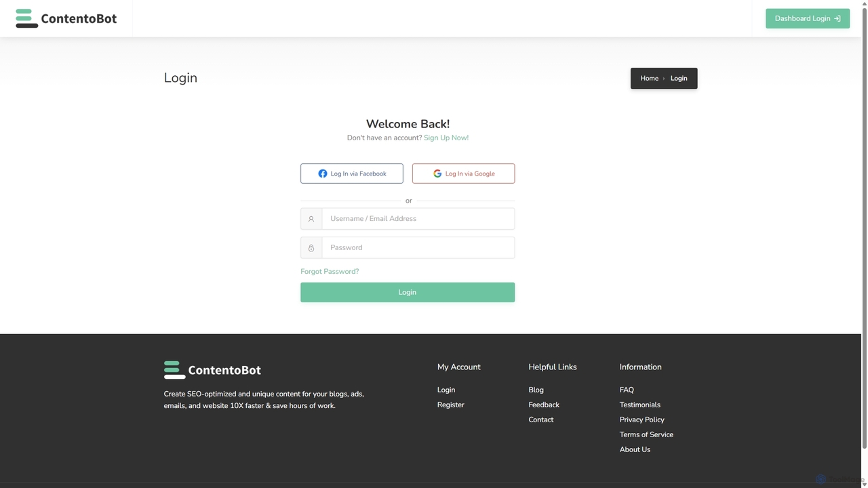868x488 pixels.
Task: Click the Login breadcrumb item
Action: (x=679, y=78)
